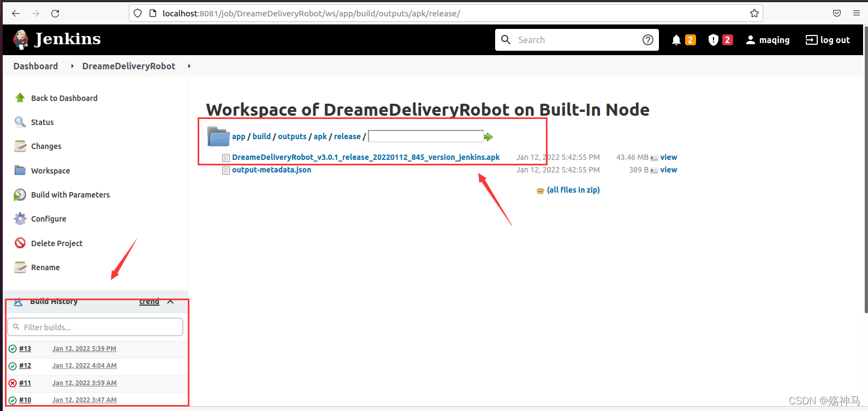Open the app path folder link
Screen dimensions: 868x411
pyautogui.click(x=239, y=136)
